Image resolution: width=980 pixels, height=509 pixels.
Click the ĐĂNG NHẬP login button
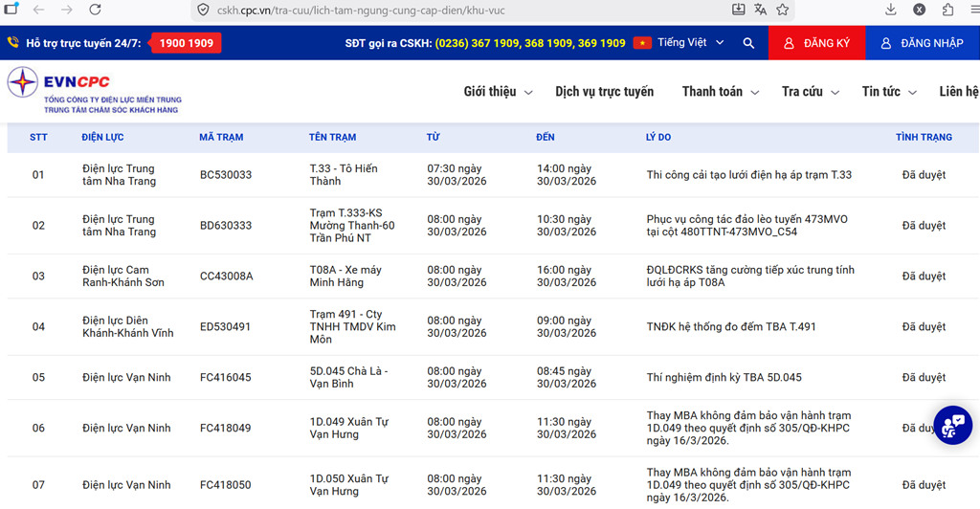click(x=922, y=43)
